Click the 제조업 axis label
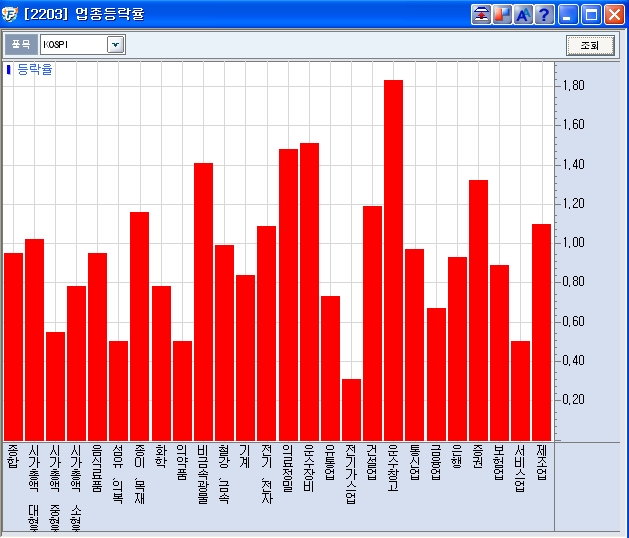The image size is (629, 538). pos(541,462)
